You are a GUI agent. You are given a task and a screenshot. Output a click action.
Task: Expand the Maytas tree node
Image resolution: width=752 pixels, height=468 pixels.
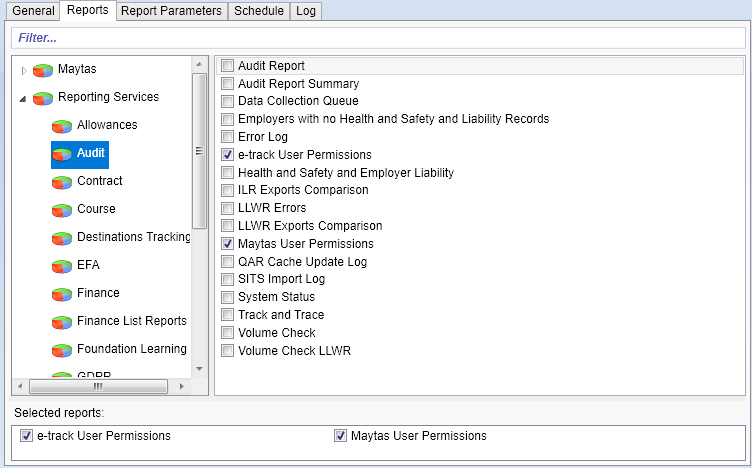25,70
